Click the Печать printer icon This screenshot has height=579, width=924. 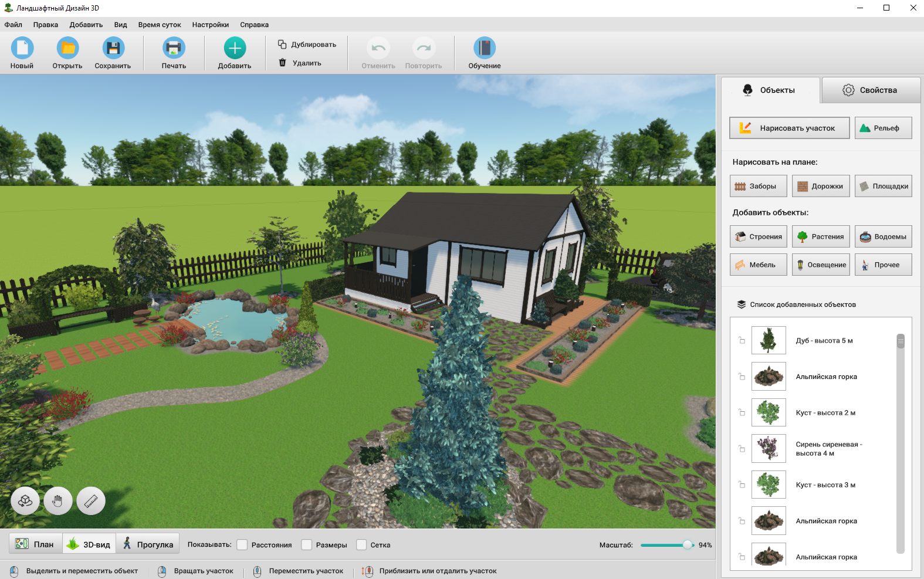tap(174, 48)
